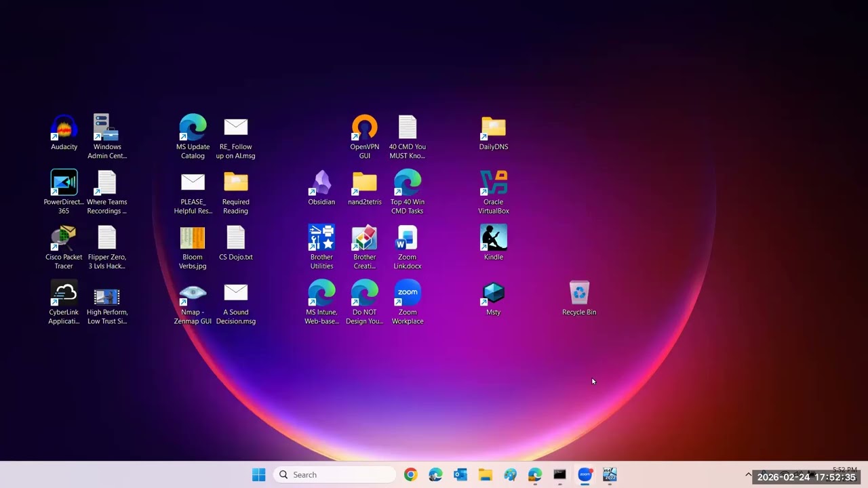Select the Flipper Zero 3 Lvls Hack file
Image resolution: width=868 pixels, height=488 pixels.
pos(107,247)
